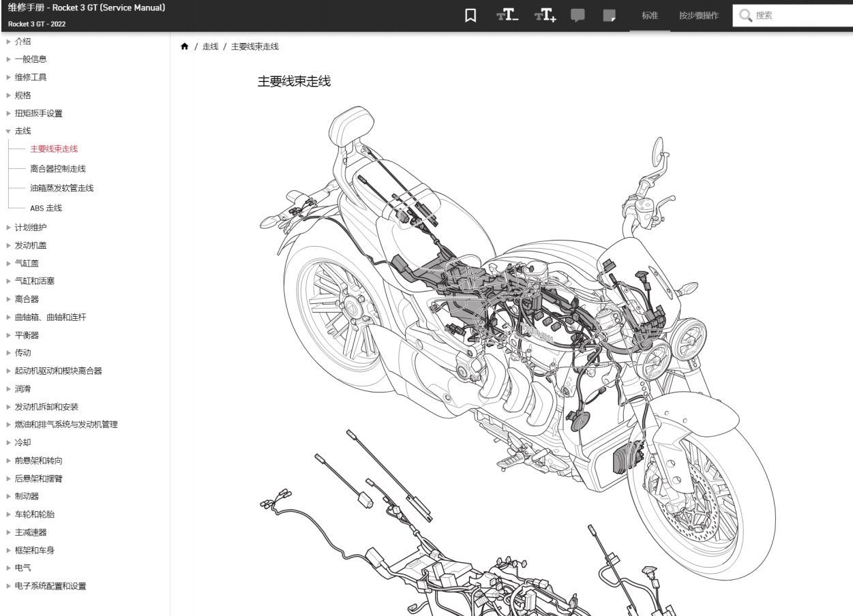Click inside the 搜索 search field

click(791, 15)
